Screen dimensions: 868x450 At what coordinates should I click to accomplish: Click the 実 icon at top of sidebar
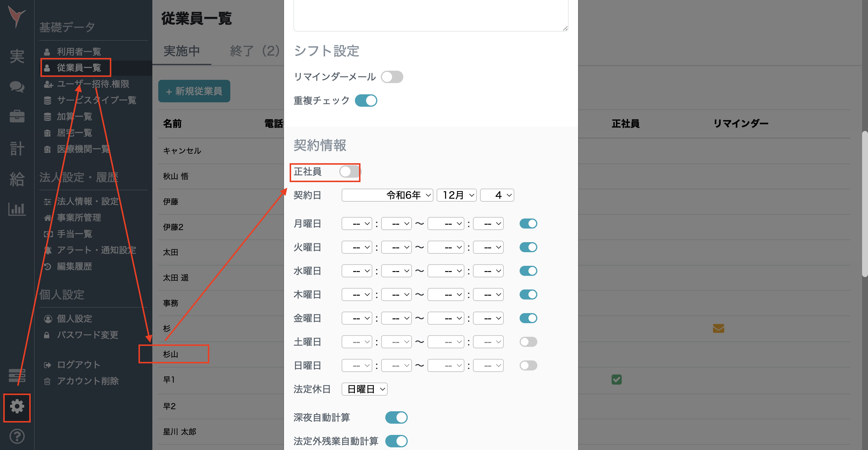pos(17,57)
